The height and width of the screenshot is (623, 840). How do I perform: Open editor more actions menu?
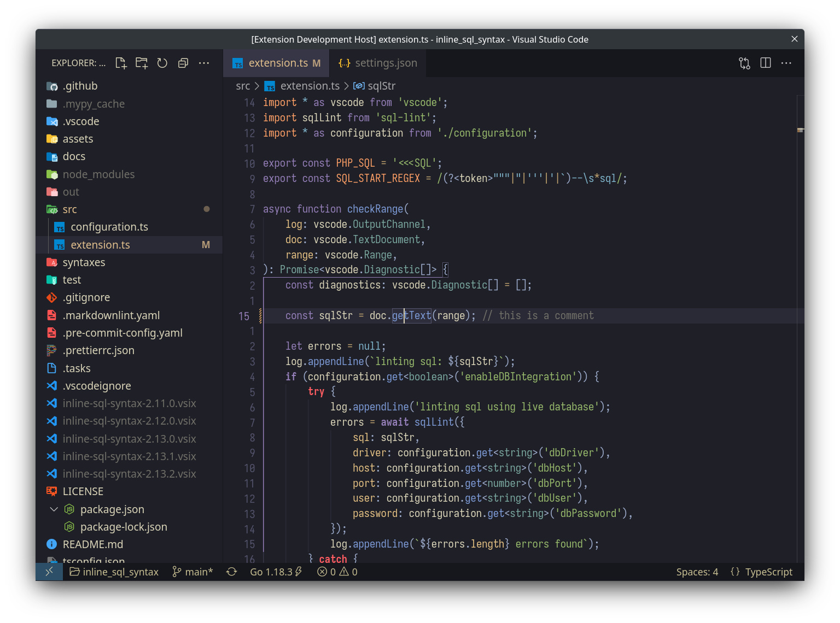coord(786,63)
